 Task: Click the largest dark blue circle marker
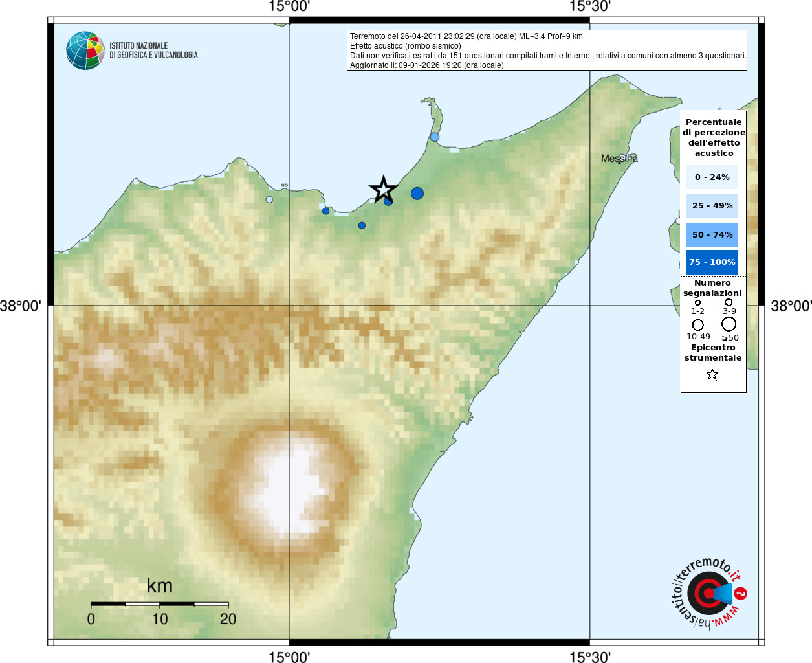click(x=417, y=193)
